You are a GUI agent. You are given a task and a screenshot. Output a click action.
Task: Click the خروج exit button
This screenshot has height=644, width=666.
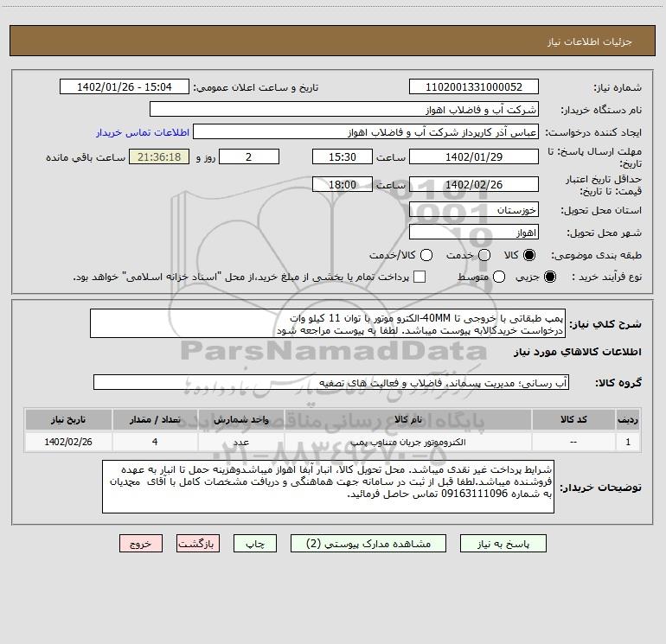[141, 544]
